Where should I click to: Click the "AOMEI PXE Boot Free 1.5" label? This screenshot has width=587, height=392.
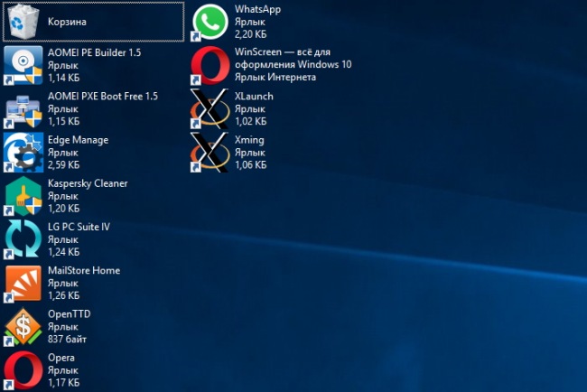coord(103,97)
